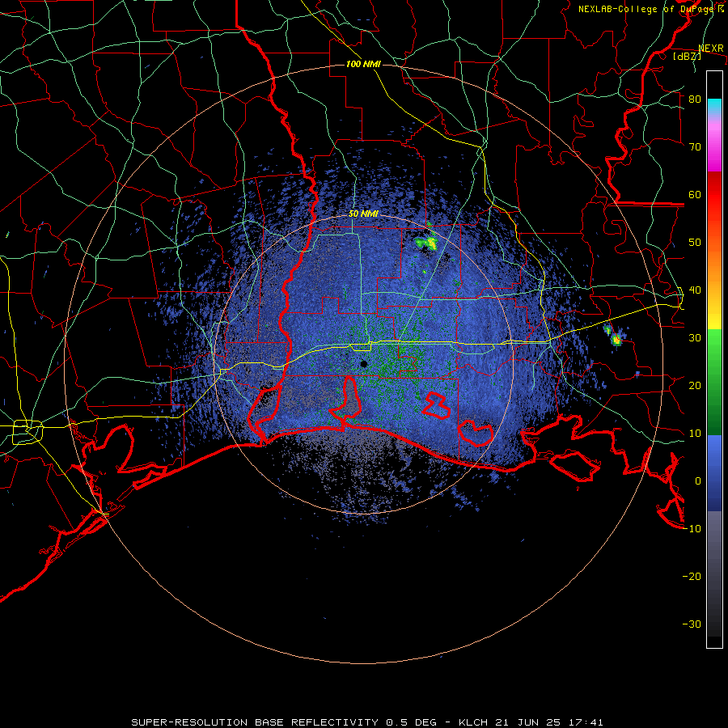The height and width of the screenshot is (728, 728).
Task: Click the 100 NMI range ring label
Action: click(x=363, y=64)
